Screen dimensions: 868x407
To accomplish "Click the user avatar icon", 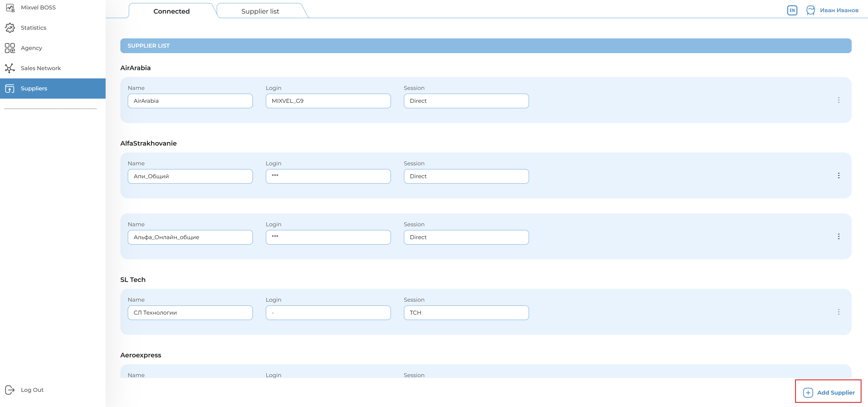I will (810, 10).
